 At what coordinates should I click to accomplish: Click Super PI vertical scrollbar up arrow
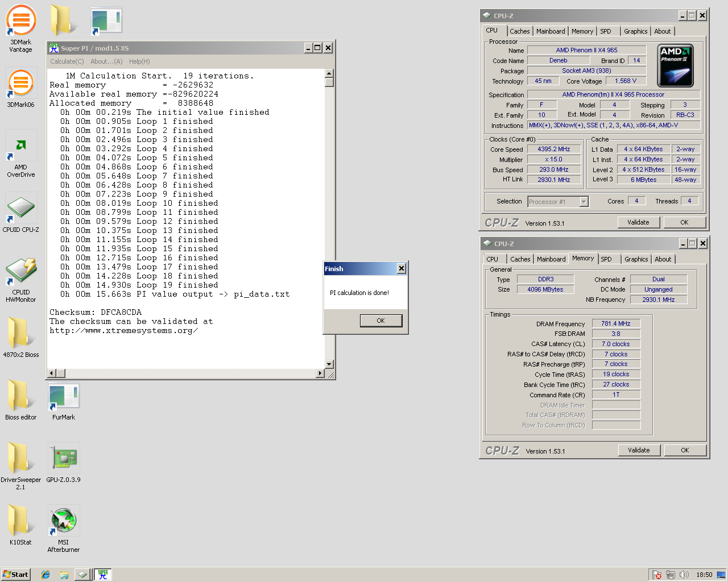329,73
